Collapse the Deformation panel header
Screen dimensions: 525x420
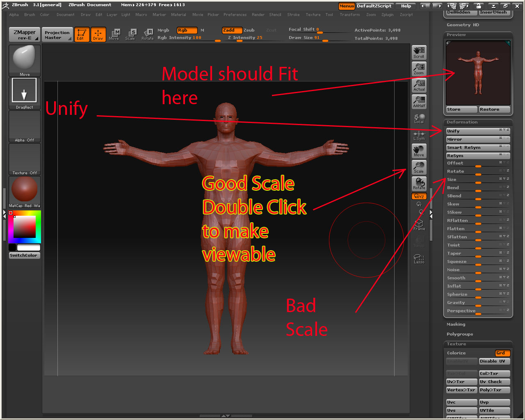[462, 122]
